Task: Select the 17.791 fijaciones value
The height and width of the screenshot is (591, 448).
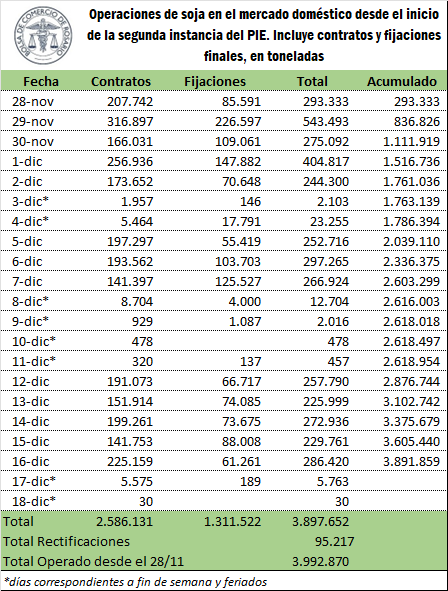Action: tap(241, 222)
